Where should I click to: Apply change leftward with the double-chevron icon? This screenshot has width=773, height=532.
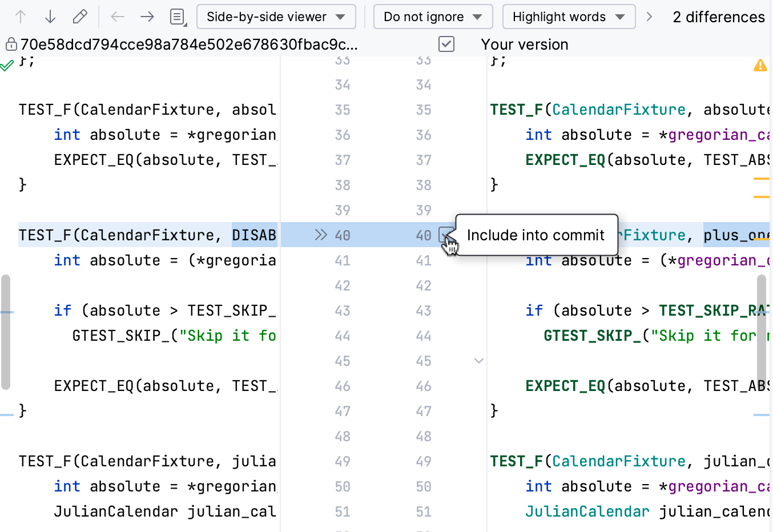click(x=320, y=234)
